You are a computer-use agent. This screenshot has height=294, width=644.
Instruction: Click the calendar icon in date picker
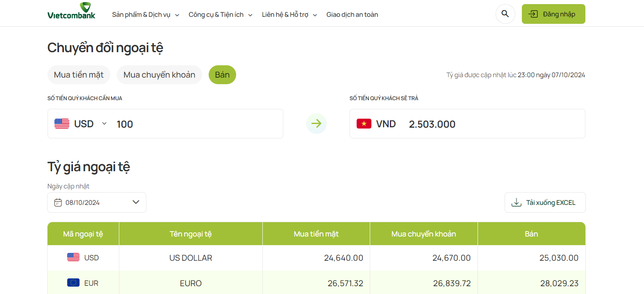[x=58, y=202]
